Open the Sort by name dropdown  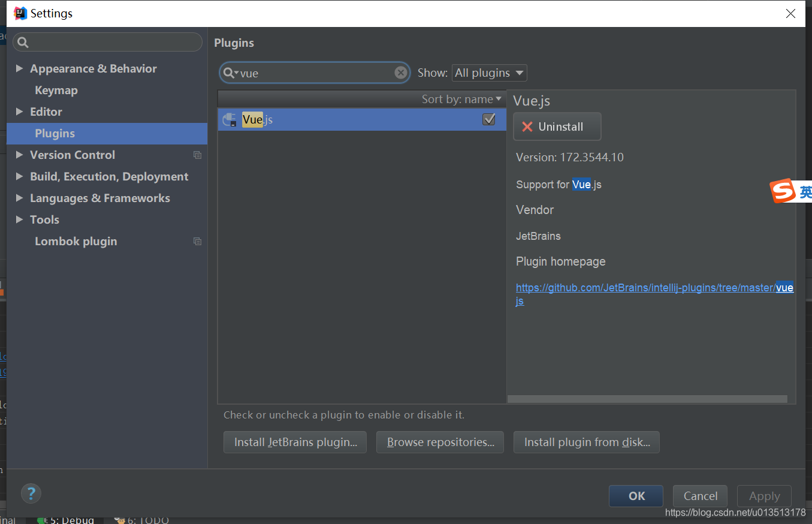click(x=461, y=99)
